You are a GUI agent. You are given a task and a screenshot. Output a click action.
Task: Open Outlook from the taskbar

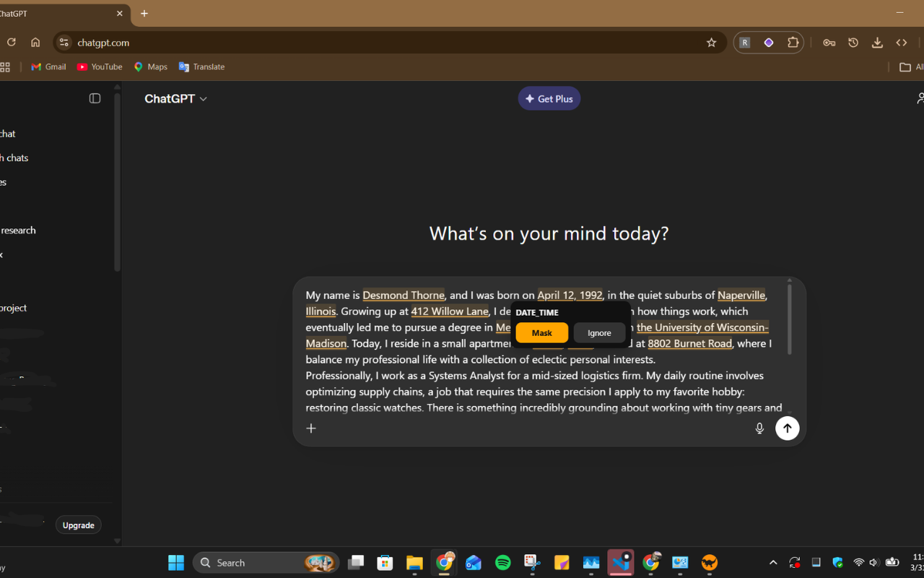pyautogui.click(x=474, y=563)
